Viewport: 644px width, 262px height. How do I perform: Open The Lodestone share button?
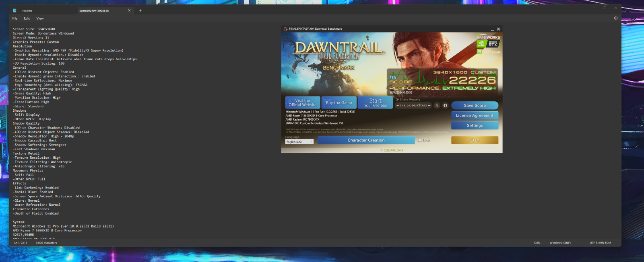413,105
